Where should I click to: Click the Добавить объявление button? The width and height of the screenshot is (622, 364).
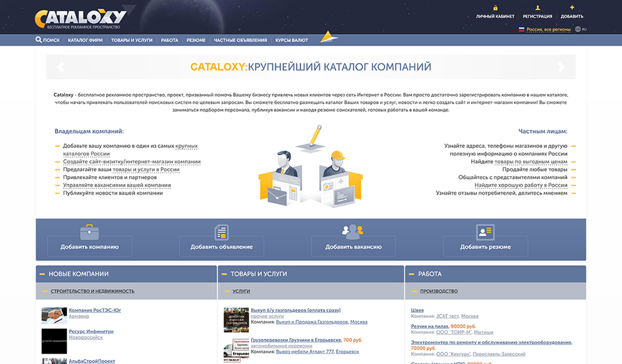click(x=221, y=246)
